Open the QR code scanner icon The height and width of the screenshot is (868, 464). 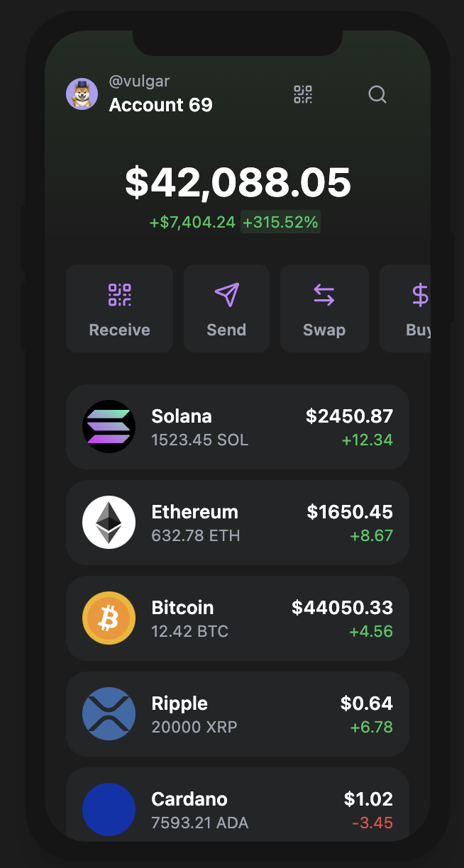303,94
